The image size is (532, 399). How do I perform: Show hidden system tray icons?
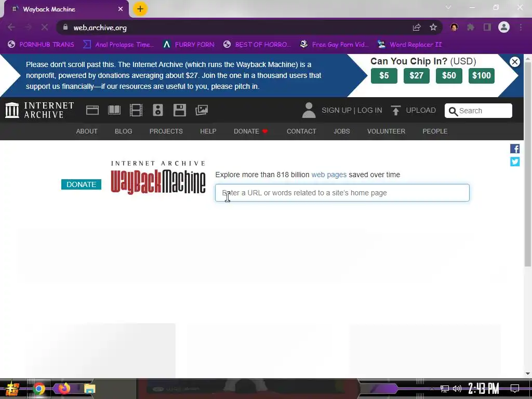click(432, 389)
